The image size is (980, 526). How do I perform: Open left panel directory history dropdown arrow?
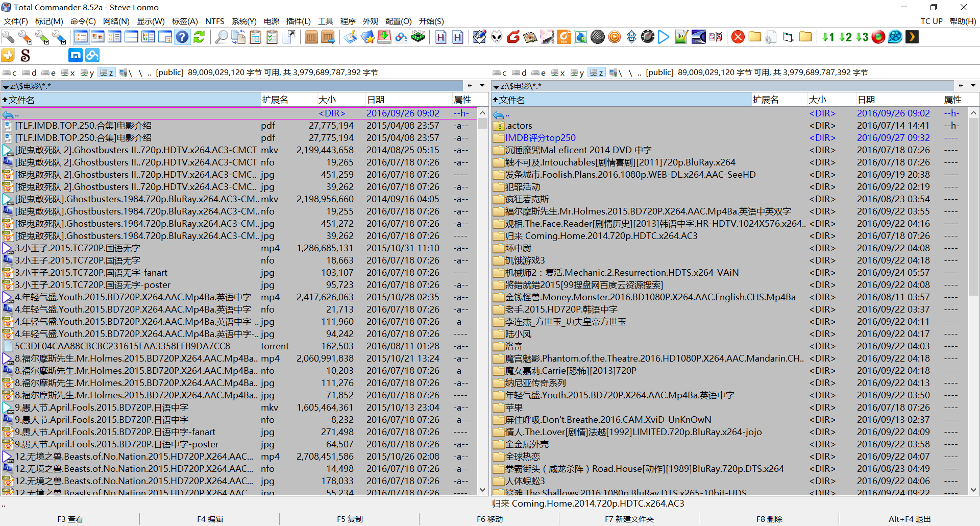[482, 86]
